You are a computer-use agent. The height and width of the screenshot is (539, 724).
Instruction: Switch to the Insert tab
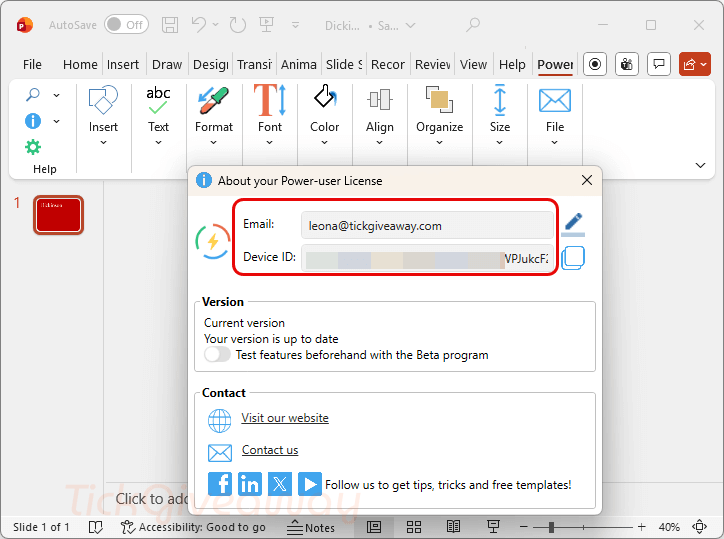pyautogui.click(x=123, y=65)
